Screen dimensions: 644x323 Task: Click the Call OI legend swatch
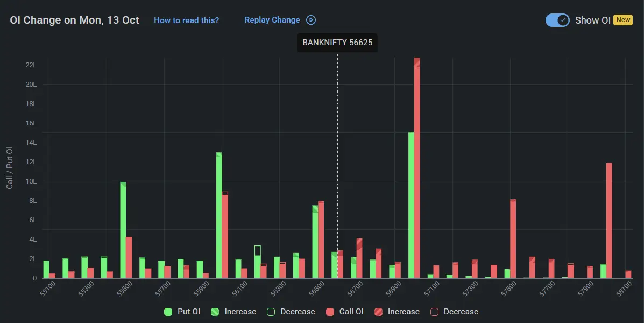329,312
